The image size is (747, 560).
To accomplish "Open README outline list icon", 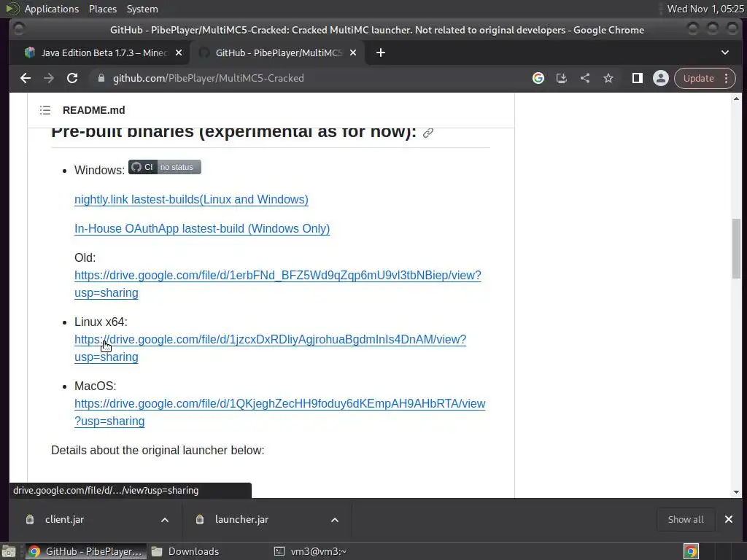I will click(45, 111).
